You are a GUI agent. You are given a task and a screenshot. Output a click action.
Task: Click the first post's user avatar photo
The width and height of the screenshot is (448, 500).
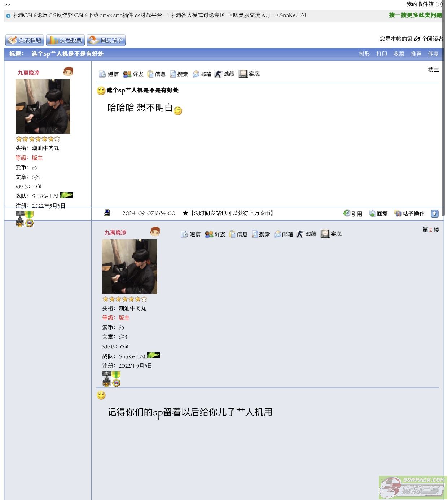pos(43,106)
